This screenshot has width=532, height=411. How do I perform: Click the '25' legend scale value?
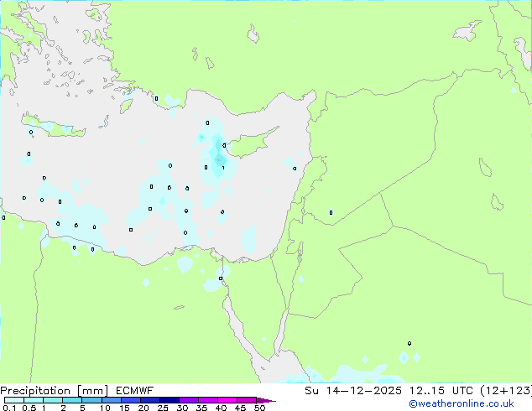tap(163, 408)
